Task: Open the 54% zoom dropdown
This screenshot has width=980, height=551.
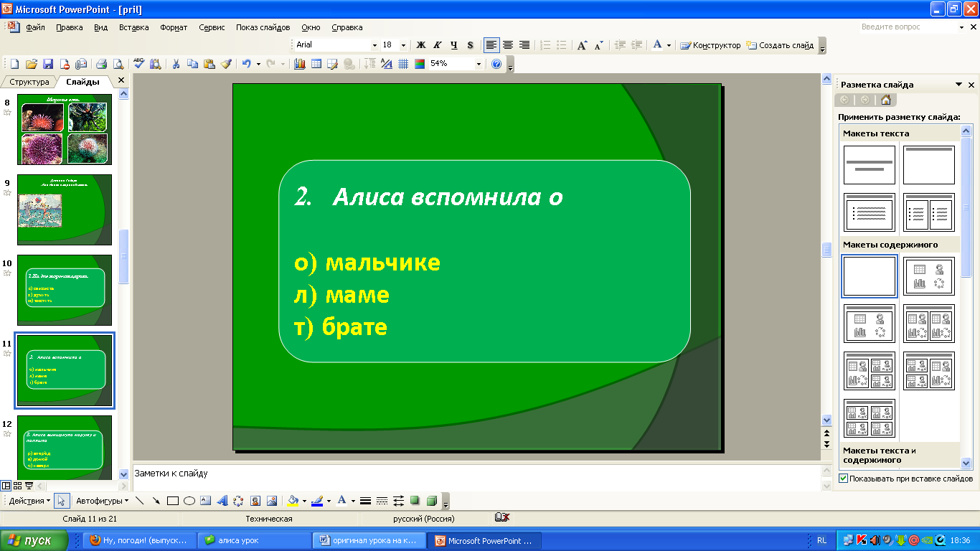Action: pyautogui.click(x=479, y=64)
